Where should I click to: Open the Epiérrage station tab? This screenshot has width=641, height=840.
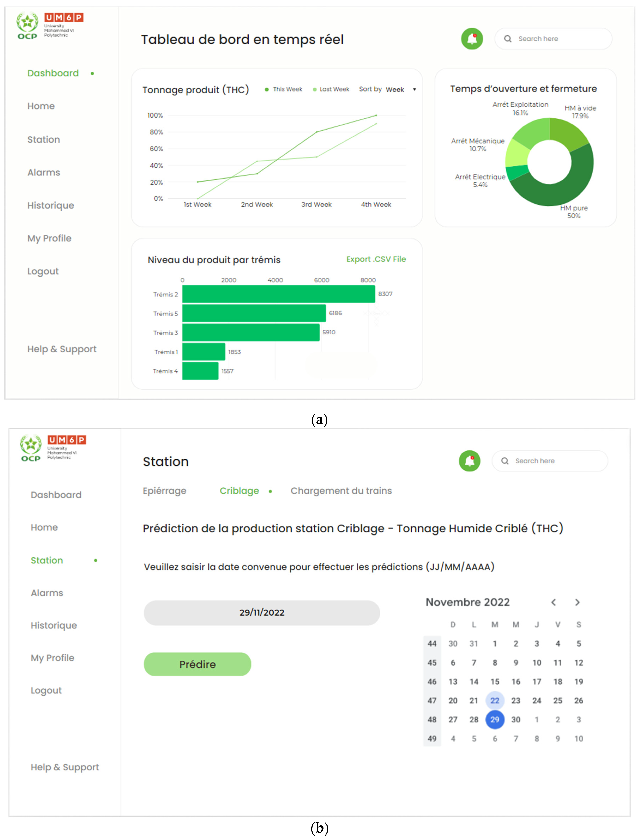click(x=164, y=491)
